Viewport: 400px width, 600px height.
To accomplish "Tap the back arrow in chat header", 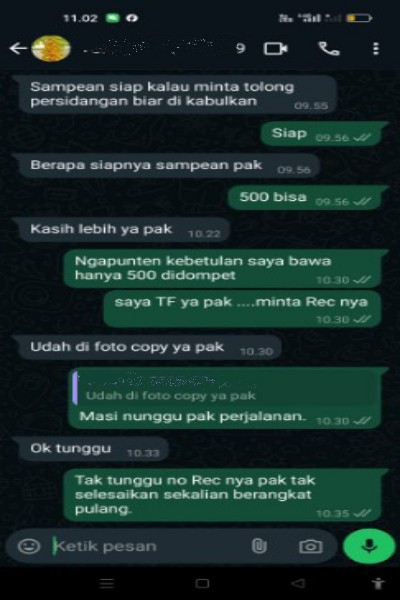I will tap(18, 49).
